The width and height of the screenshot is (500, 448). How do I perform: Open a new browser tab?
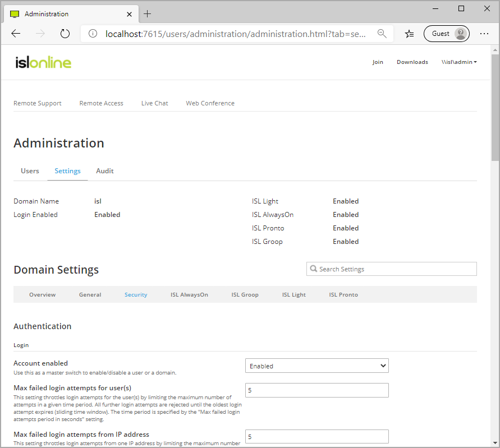(148, 13)
